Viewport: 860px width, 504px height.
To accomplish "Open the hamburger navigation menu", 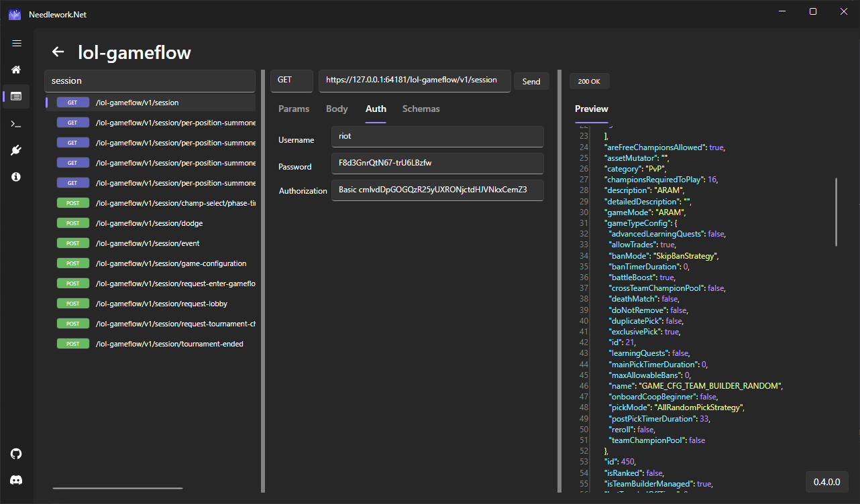I will coord(17,44).
